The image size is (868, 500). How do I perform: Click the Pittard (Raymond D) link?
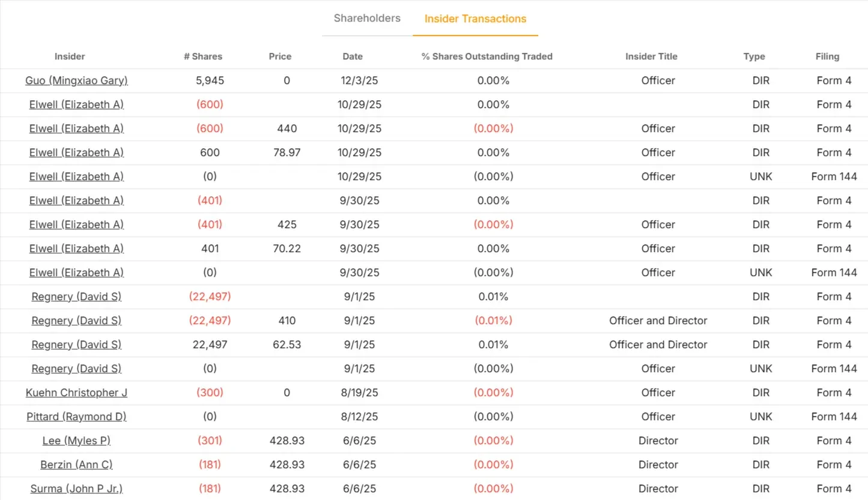(76, 417)
